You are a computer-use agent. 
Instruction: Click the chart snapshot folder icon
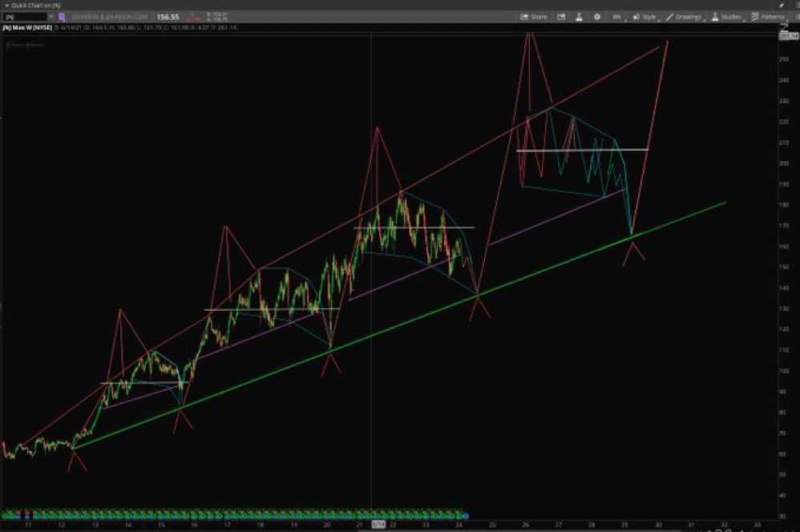pyautogui.click(x=561, y=17)
